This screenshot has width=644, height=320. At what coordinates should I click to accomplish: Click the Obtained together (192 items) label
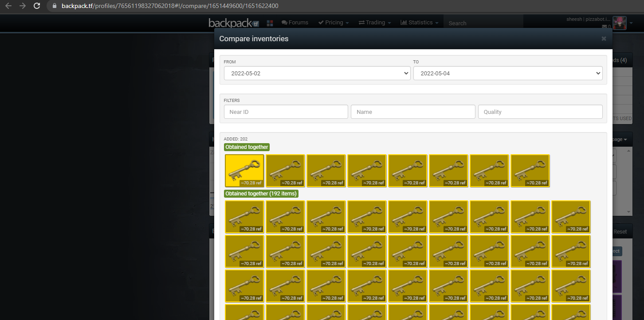tap(261, 194)
